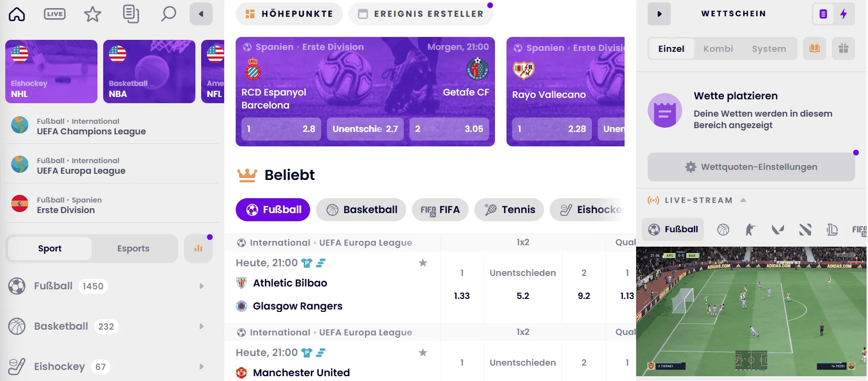Viewport: 868px width, 381px height.
Task: Expand the Fußball category row
Action: (x=201, y=286)
